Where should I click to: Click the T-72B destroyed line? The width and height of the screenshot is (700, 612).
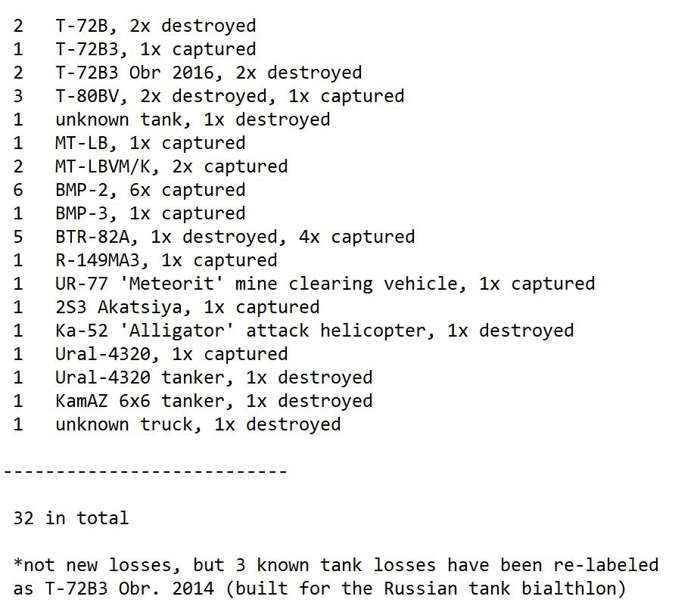click(155, 26)
